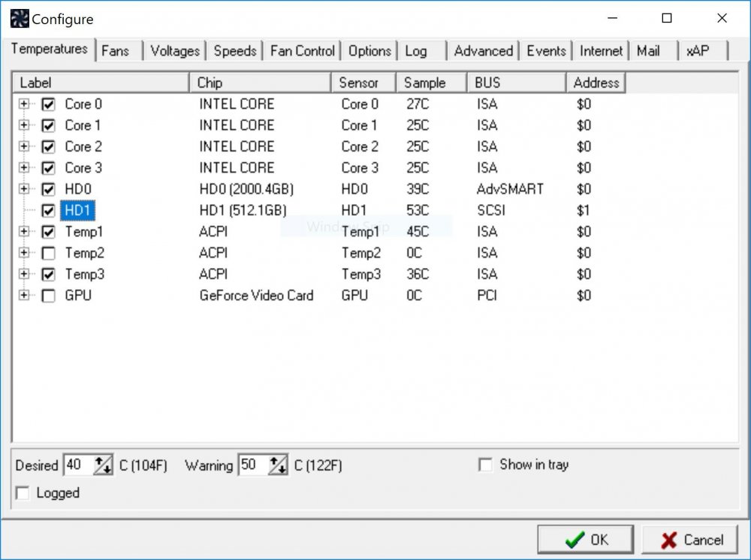Click into the Desired temperature field
Image resolution: width=751 pixels, height=560 pixels.
pyautogui.click(x=79, y=465)
